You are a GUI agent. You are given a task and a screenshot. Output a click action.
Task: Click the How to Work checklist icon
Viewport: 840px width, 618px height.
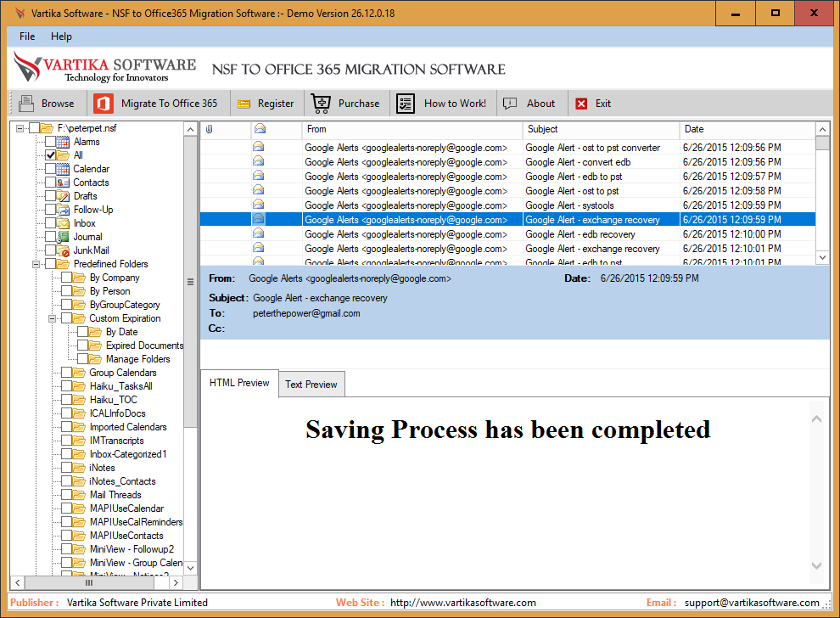(x=406, y=104)
